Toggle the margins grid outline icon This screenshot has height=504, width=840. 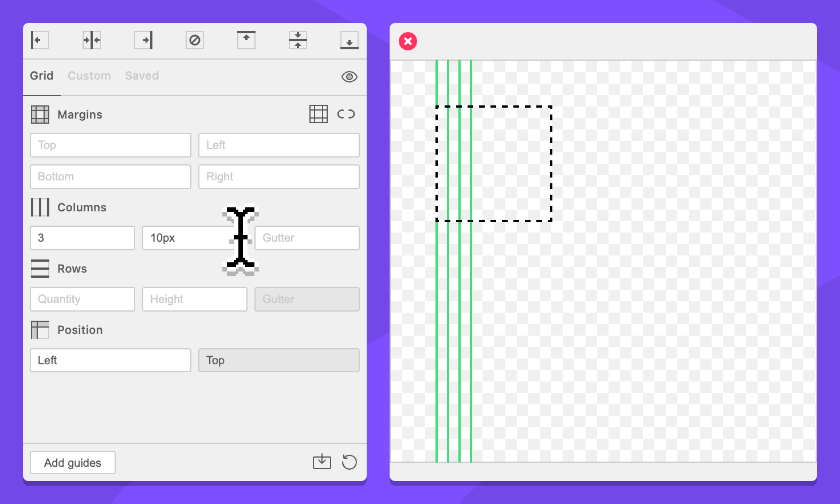click(319, 114)
